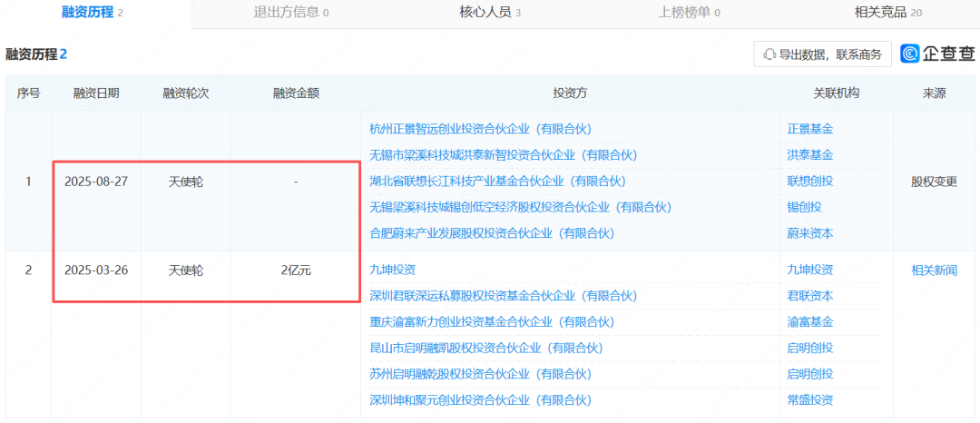Open investor 湖北省联想长江科技产业基金合伙企业
The height and width of the screenshot is (423, 980).
497,182
